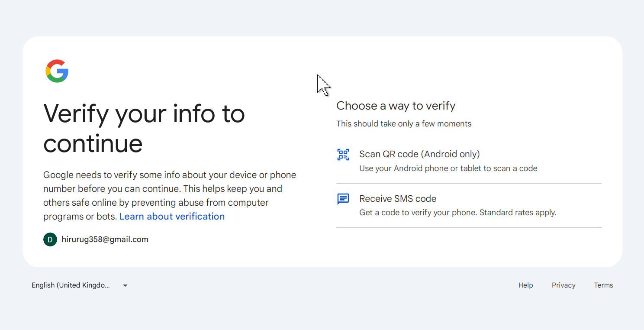The image size is (644, 330).
Task: Open the English (United Kingdom) language selector
Action: click(x=71, y=285)
